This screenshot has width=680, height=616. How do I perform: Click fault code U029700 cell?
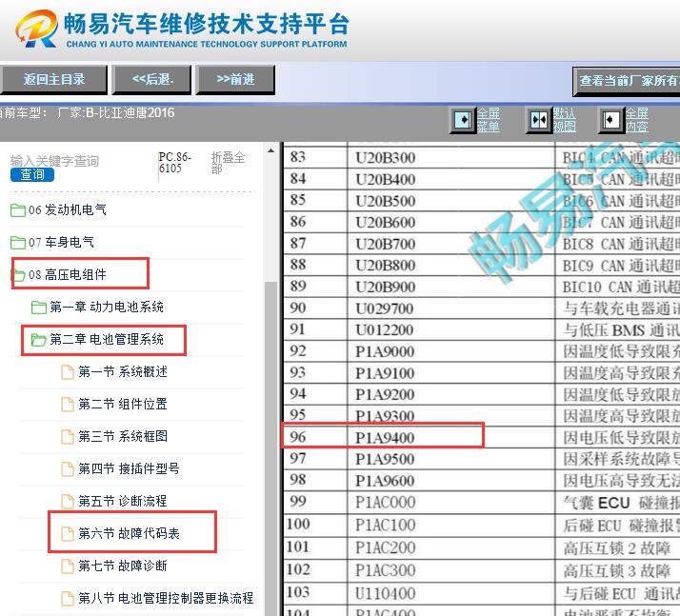(451, 308)
